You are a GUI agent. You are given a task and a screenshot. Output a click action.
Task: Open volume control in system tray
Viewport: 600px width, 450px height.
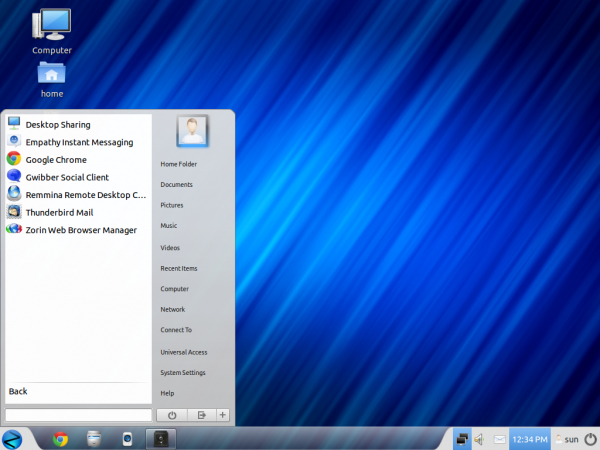click(479, 439)
